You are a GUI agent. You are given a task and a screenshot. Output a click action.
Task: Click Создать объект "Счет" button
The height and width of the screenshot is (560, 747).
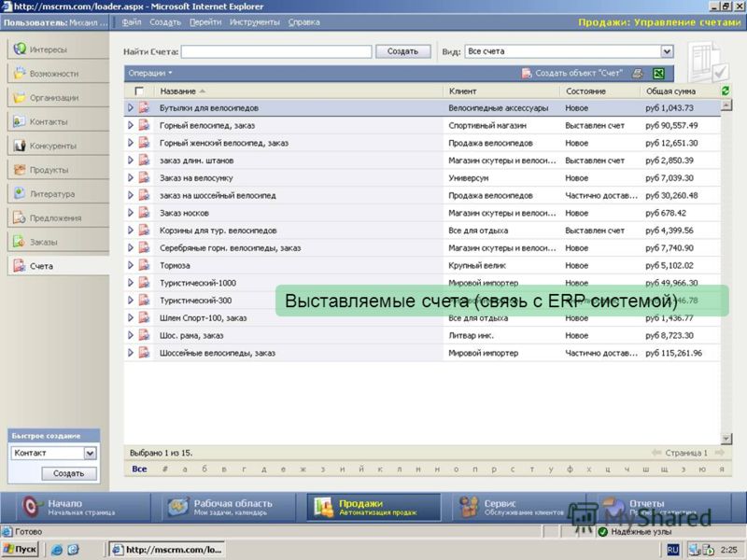(572, 74)
